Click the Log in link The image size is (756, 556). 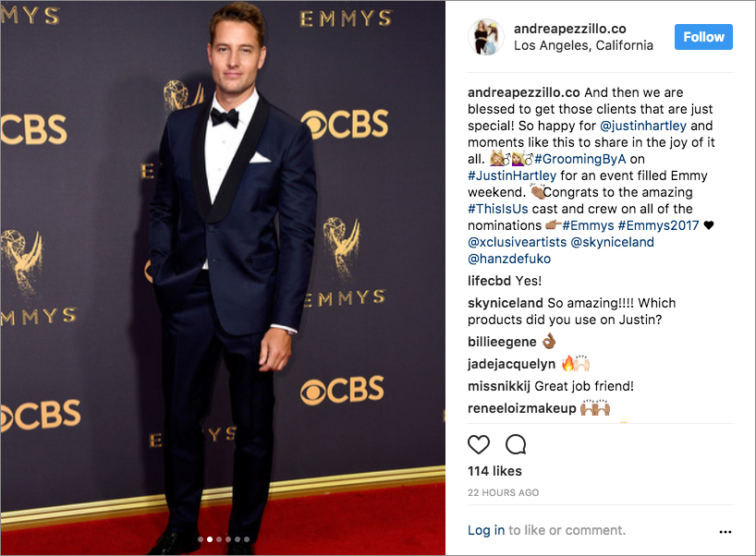[x=486, y=530]
